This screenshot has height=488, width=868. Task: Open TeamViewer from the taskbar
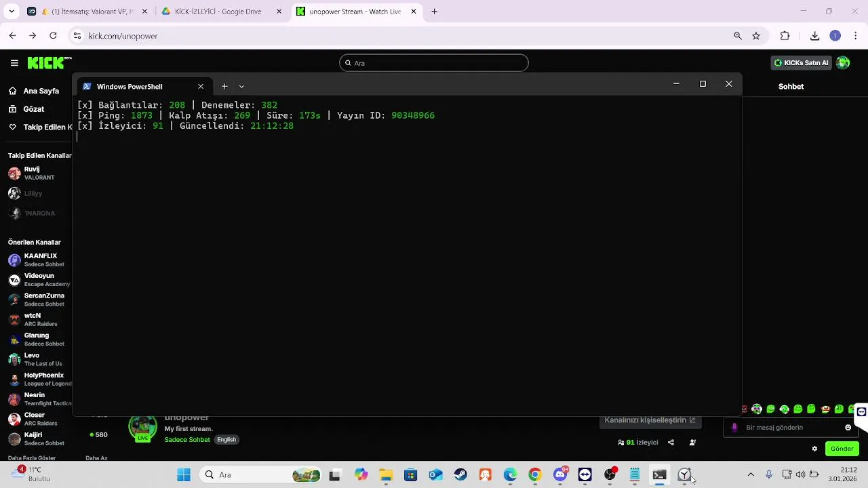click(585, 475)
